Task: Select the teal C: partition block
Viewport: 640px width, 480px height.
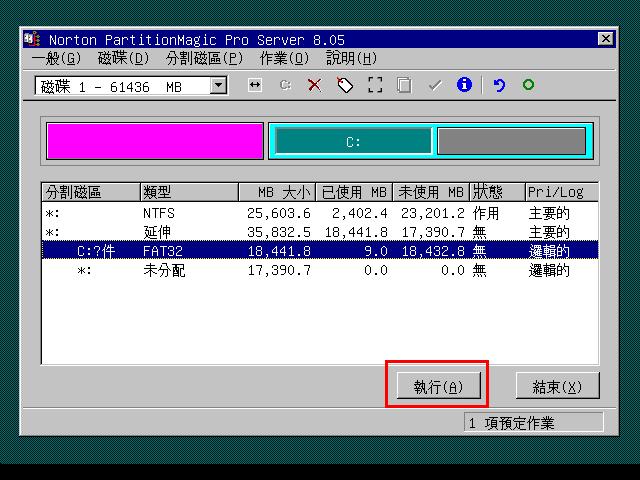Action: 353,141
